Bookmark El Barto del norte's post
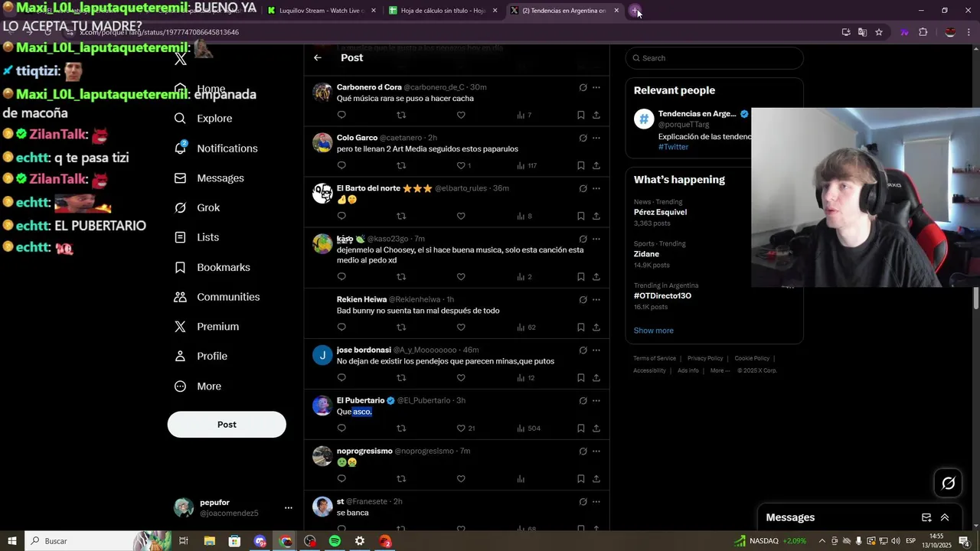This screenshot has width=980, height=551. point(580,216)
